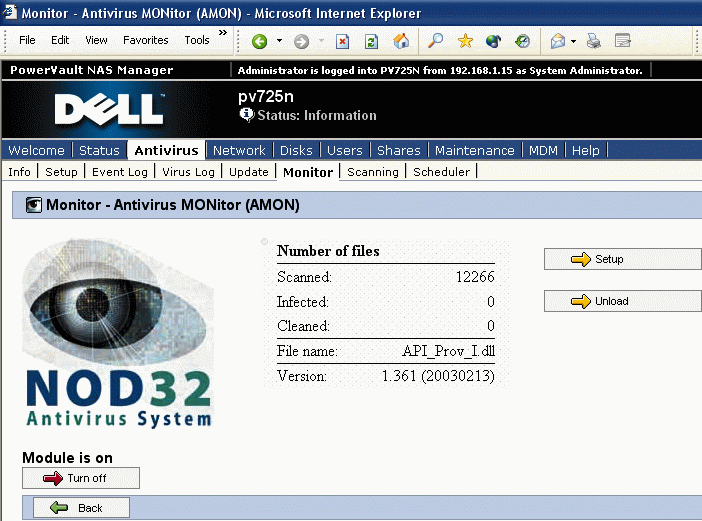702x521 pixels.
Task: Click the pv725n server name
Action: [266, 97]
